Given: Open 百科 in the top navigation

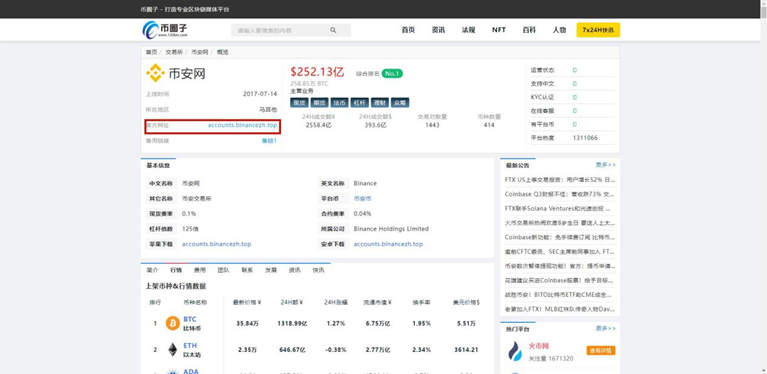Looking at the screenshot, I should (x=529, y=30).
